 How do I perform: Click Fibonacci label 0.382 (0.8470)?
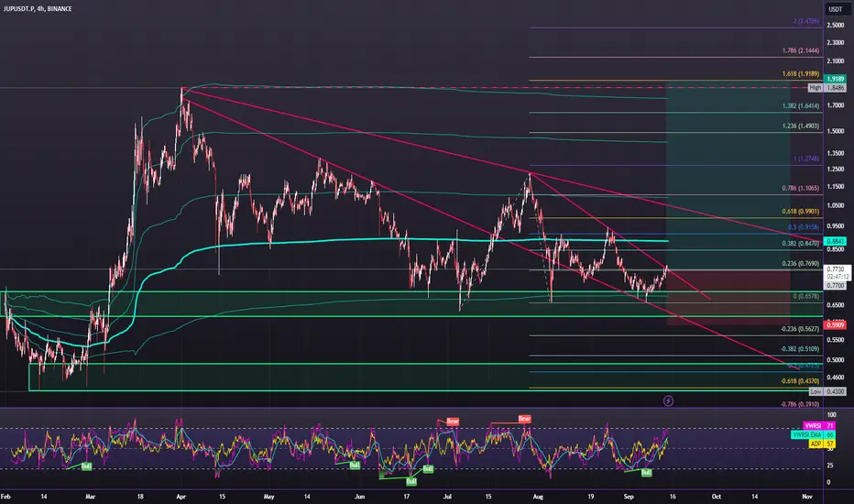point(801,244)
